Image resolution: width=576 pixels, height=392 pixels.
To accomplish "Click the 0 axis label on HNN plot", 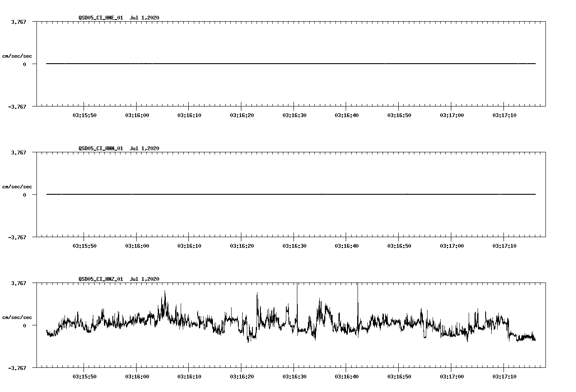I will 25,195.
